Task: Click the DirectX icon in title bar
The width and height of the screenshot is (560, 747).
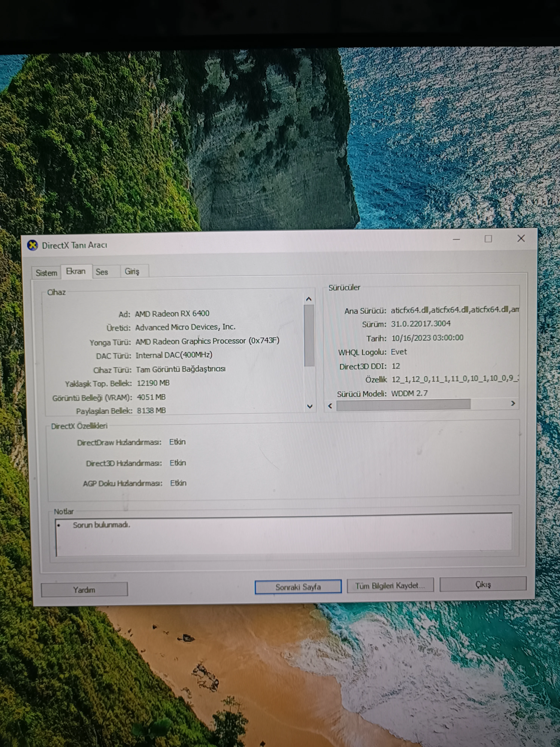Action: pos(32,246)
